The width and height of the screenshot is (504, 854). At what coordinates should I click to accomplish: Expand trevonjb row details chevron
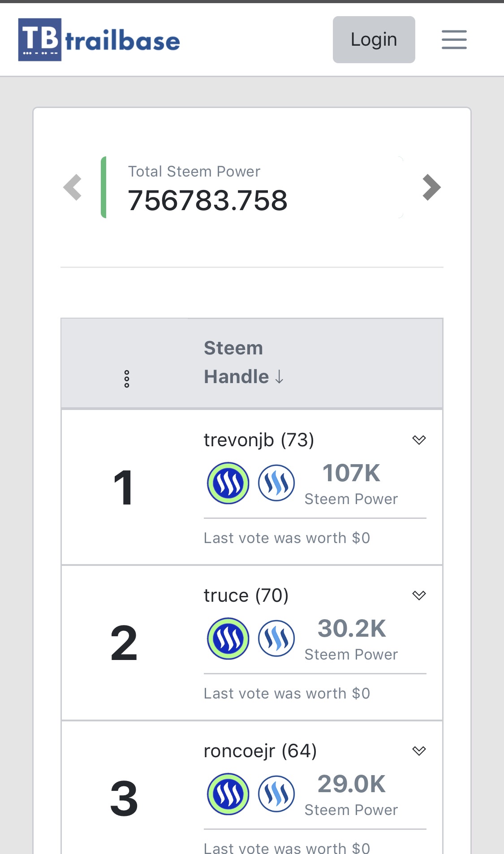419,440
